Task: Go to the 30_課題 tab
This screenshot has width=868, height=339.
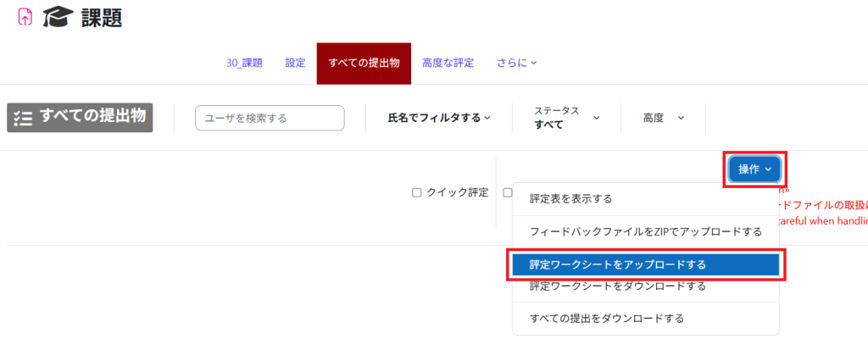Action: tap(244, 64)
